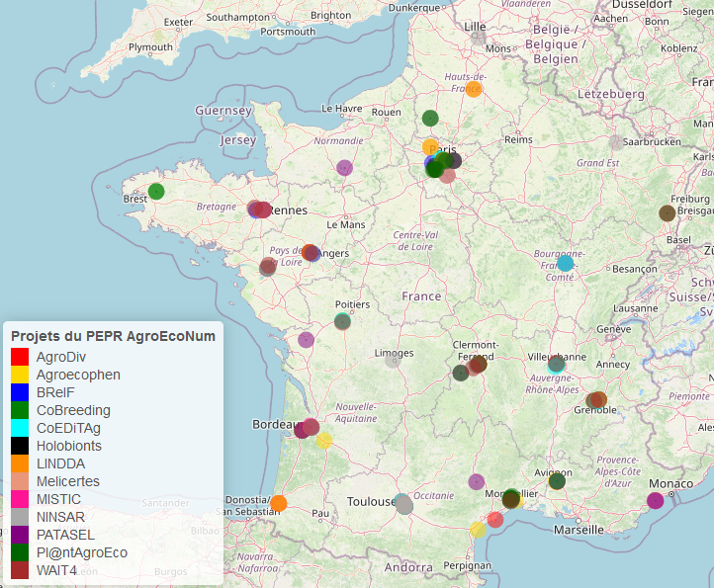
Task: Click the gray marker at Lille
Action: click(478, 39)
